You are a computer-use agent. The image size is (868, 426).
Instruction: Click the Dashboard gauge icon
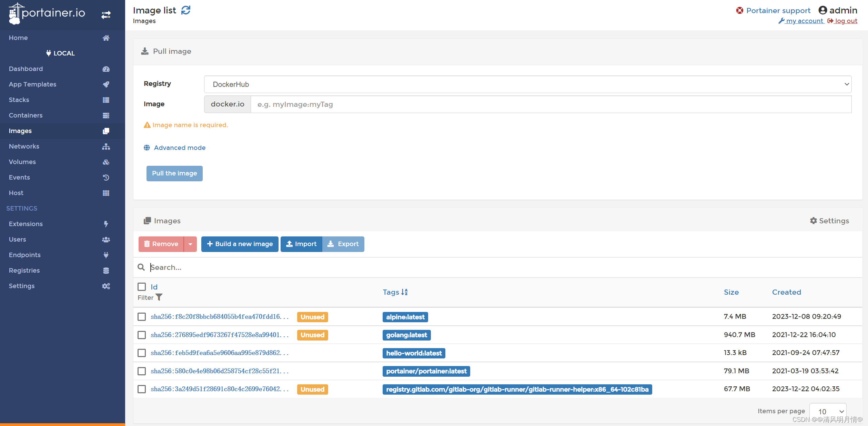tap(106, 69)
